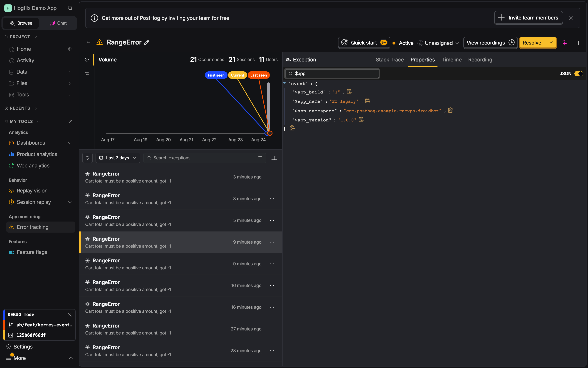The width and height of the screenshot is (588, 368).
Task: Click the search icon beside Hogflix Demo App
Action: tap(70, 8)
